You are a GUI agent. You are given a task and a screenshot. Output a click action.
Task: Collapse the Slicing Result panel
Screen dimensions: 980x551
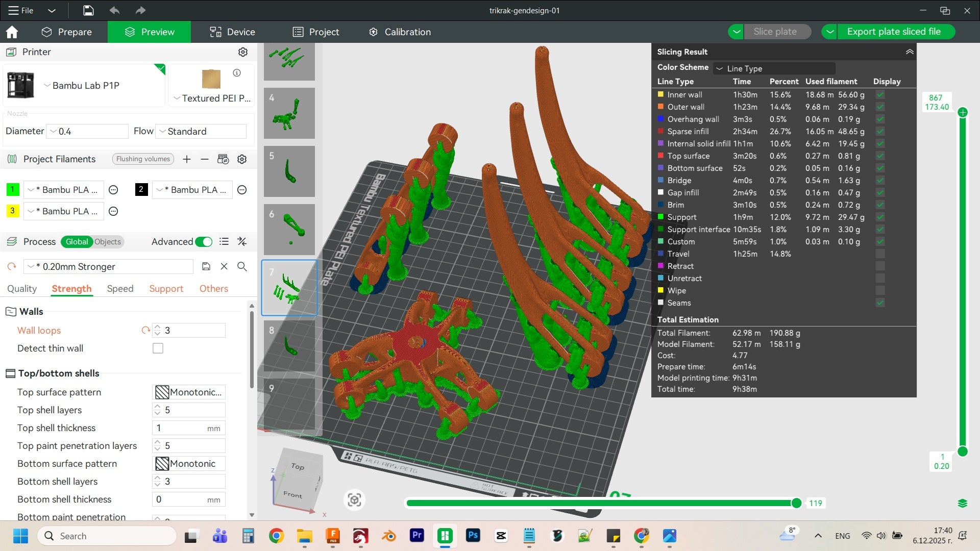pos(910,52)
